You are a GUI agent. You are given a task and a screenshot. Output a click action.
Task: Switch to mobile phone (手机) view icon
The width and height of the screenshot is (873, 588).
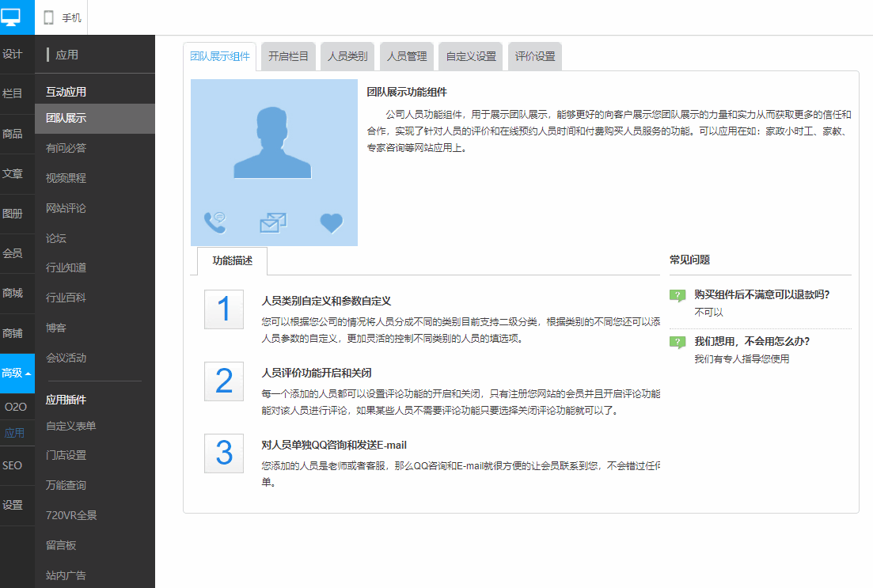tap(49, 18)
